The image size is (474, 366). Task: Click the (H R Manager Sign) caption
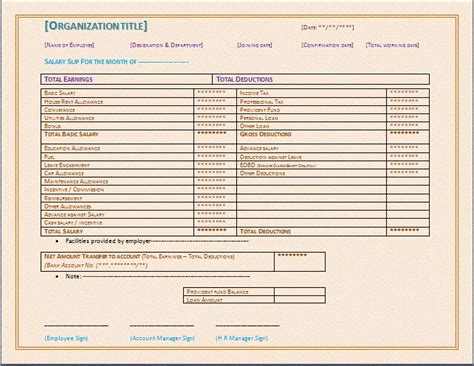pyautogui.click(x=242, y=338)
